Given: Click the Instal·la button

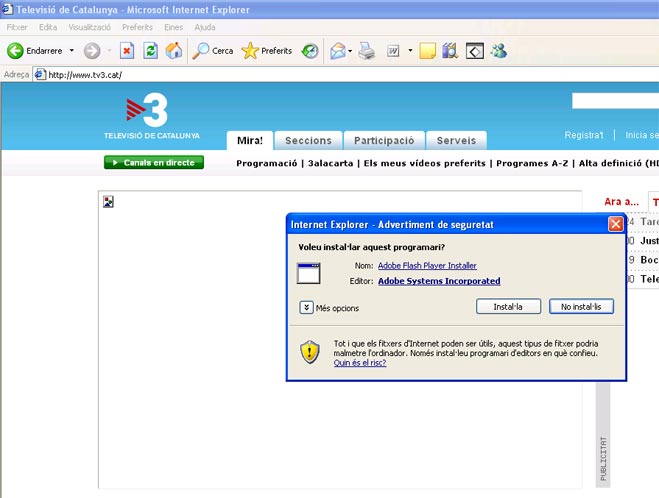Looking at the screenshot, I should (x=508, y=307).
